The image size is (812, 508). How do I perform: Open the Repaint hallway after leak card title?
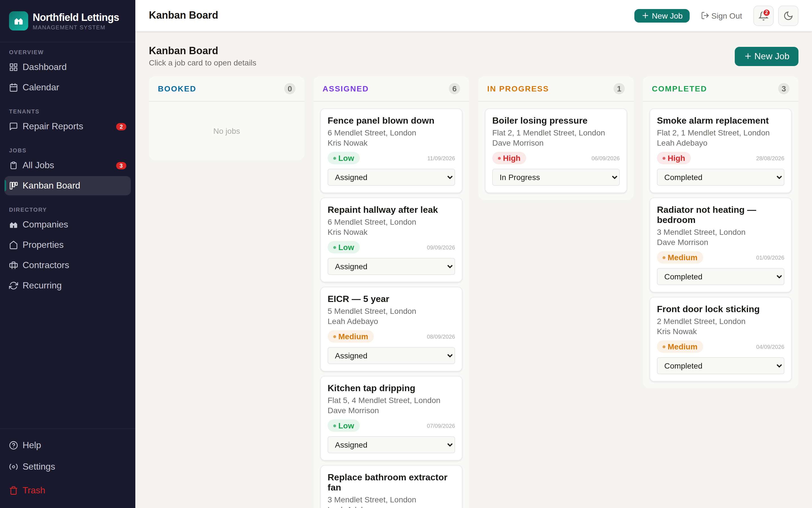[383, 210]
